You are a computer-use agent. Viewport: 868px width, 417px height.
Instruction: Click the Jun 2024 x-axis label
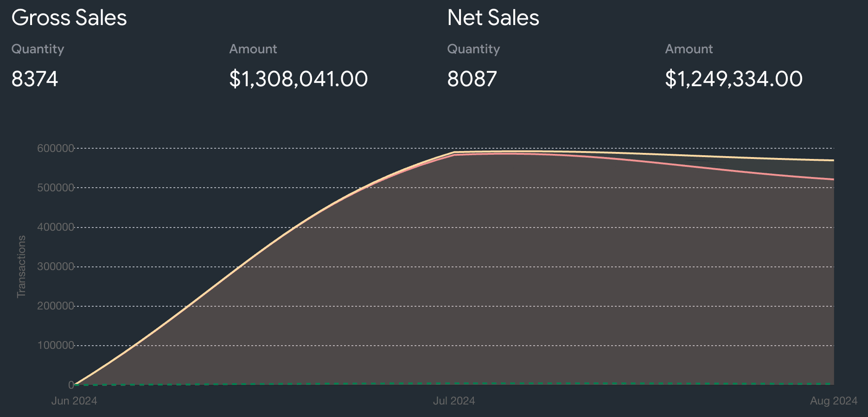click(x=74, y=401)
